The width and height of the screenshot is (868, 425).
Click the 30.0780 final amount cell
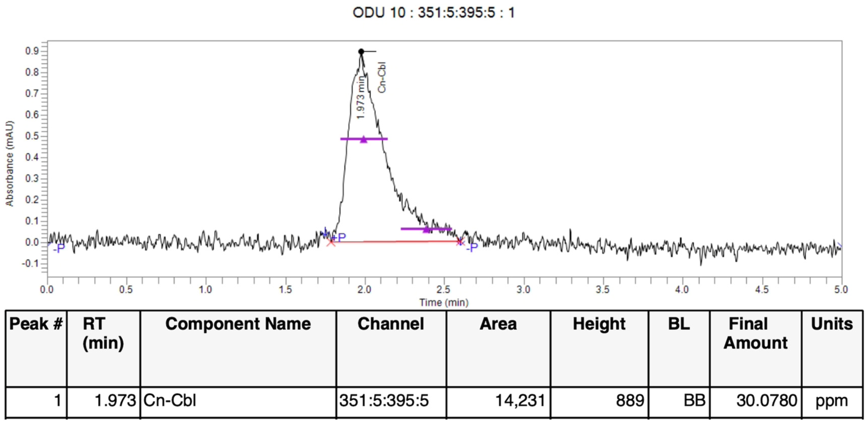pos(766,401)
